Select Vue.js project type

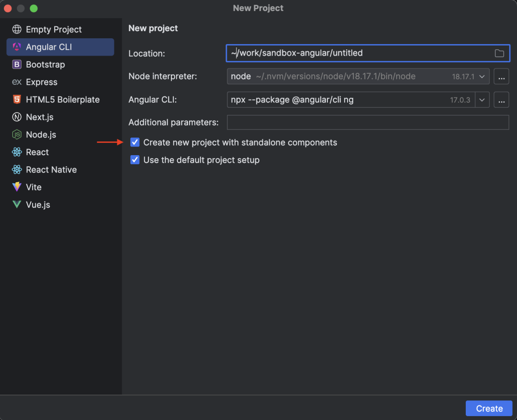pos(60,204)
